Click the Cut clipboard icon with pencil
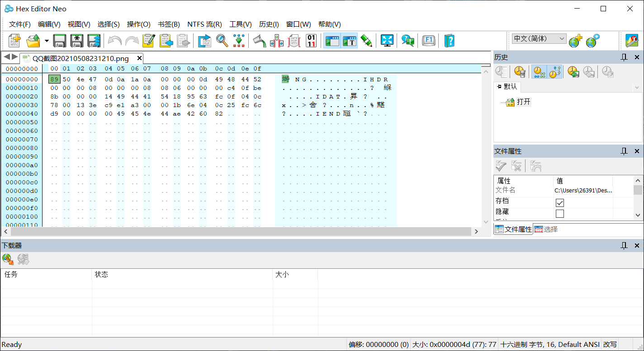The width and height of the screenshot is (644, 351). pyautogui.click(x=149, y=41)
